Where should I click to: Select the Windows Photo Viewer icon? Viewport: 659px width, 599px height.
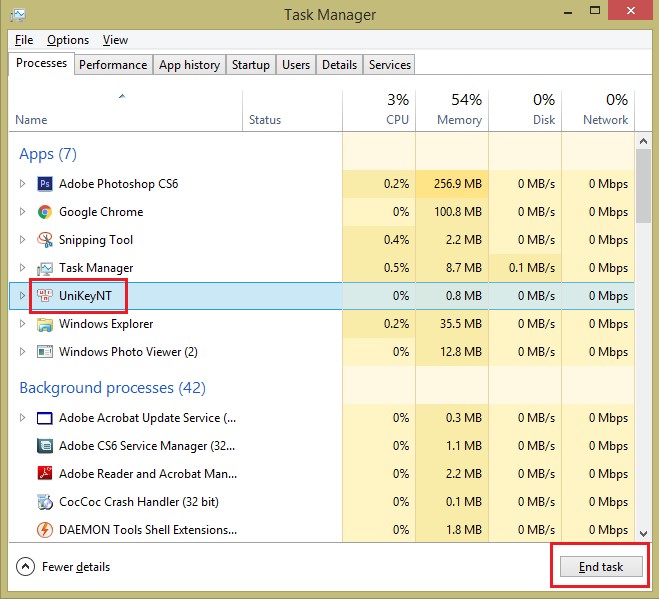coord(45,352)
